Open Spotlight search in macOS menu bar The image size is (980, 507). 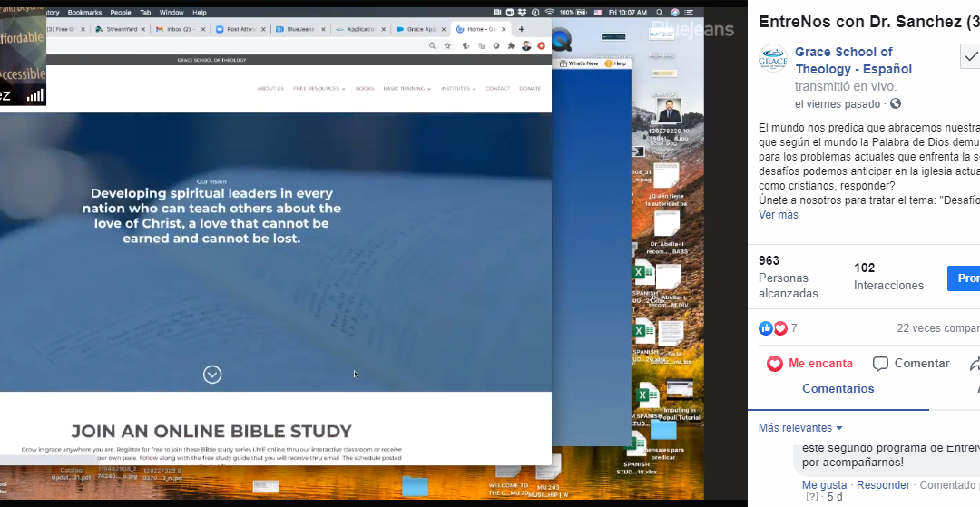coord(660,12)
